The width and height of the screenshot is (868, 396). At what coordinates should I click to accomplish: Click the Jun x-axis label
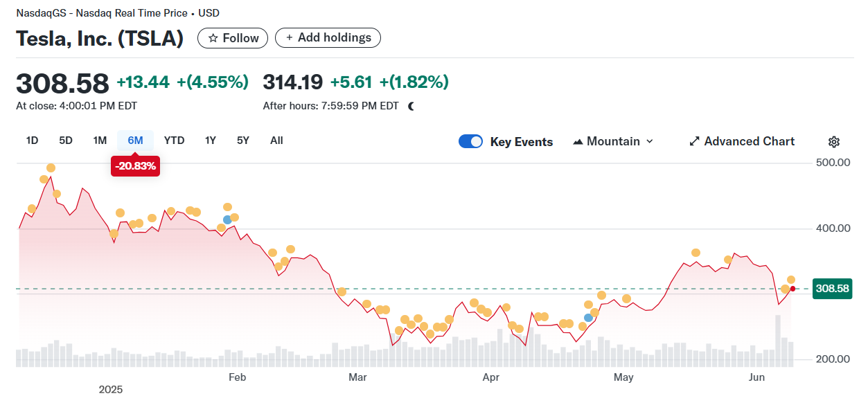coord(756,377)
